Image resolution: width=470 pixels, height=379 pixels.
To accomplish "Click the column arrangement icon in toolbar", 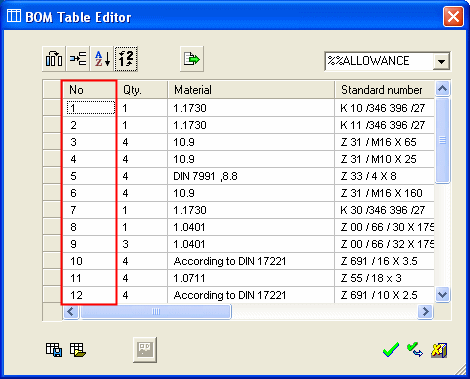I will point(54,59).
